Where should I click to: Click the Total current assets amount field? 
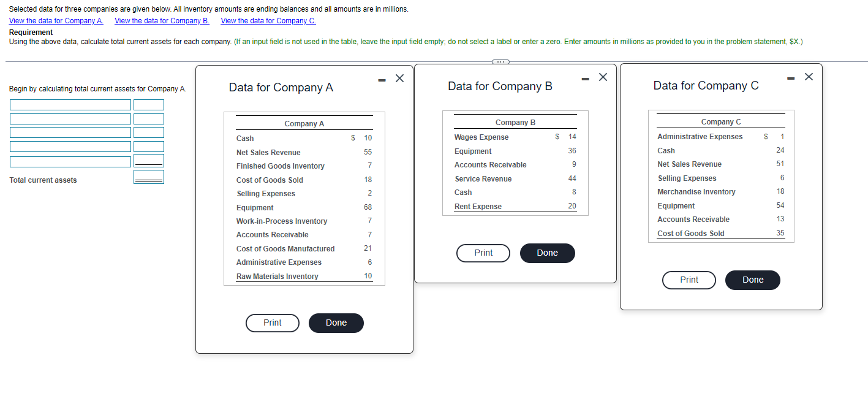(148, 177)
